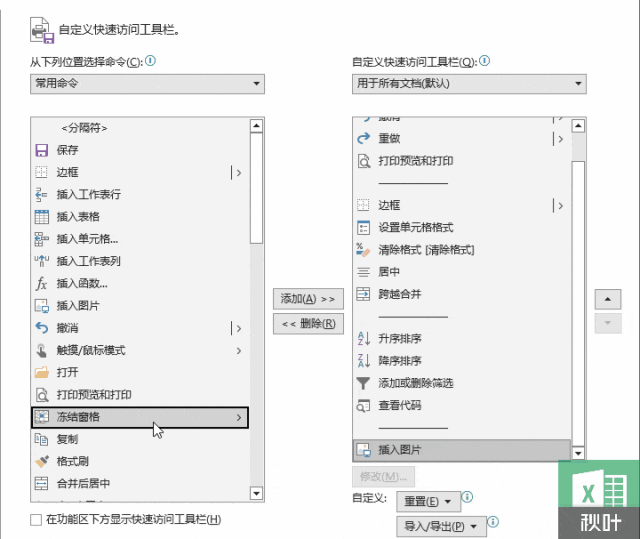This screenshot has height=539, width=640.
Task: Click the 冻结窗格 icon
Action: point(42,417)
